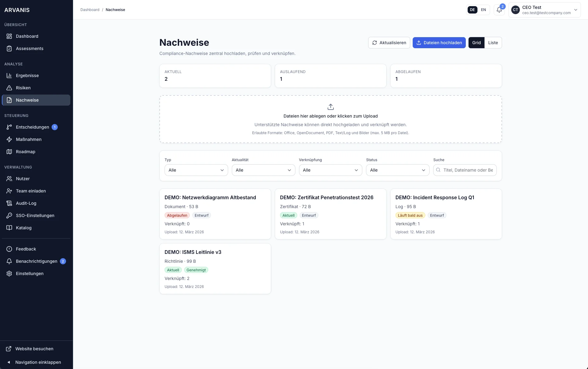Expand the Status filter Alle dropdown
The width and height of the screenshot is (588, 369).
(x=397, y=170)
